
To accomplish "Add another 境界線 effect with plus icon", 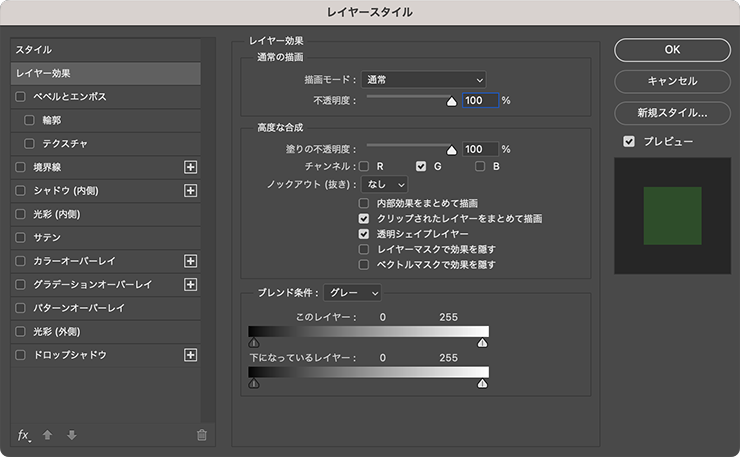I will (x=190, y=167).
